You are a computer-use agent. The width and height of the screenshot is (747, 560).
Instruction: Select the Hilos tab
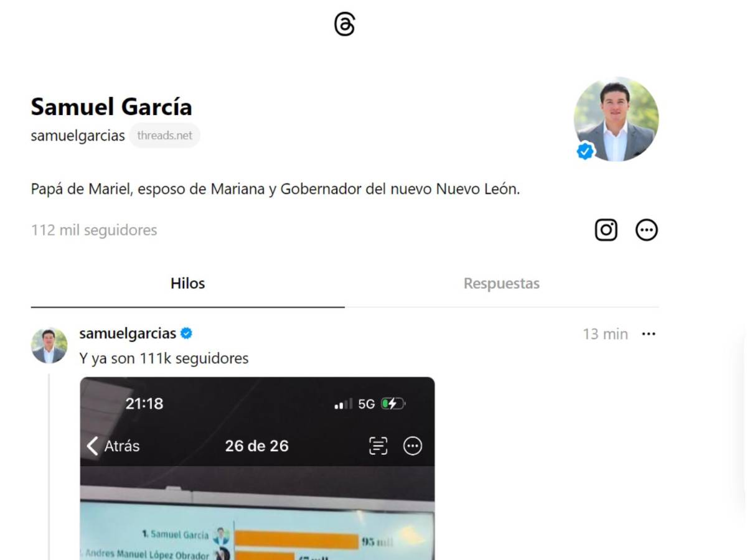click(187, 283)
